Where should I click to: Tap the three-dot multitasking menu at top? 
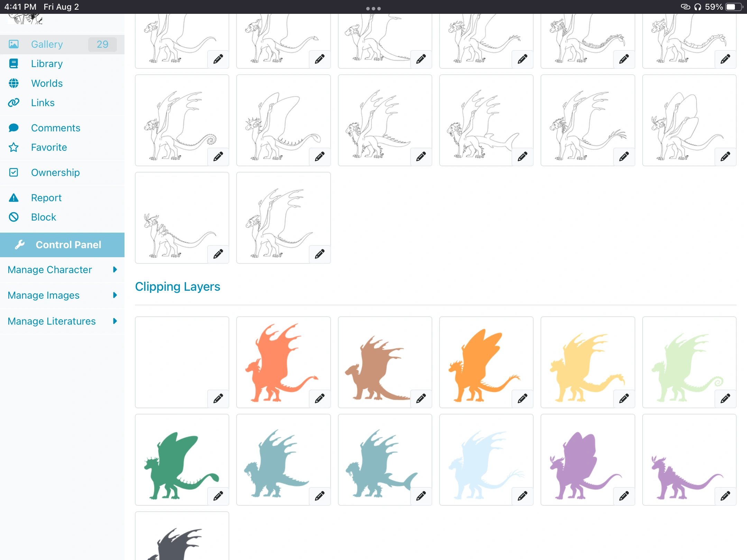pyautogui.click(x=373, y=8)
